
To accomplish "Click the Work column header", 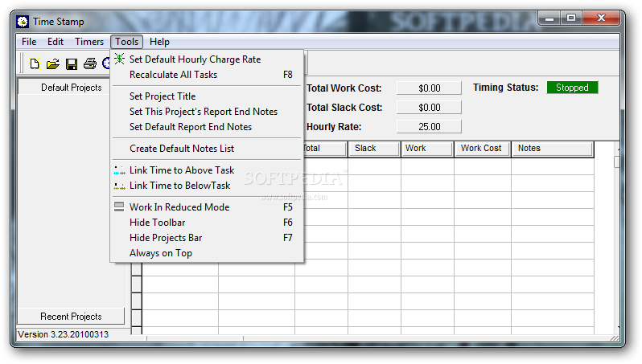I will coord(427,149).
